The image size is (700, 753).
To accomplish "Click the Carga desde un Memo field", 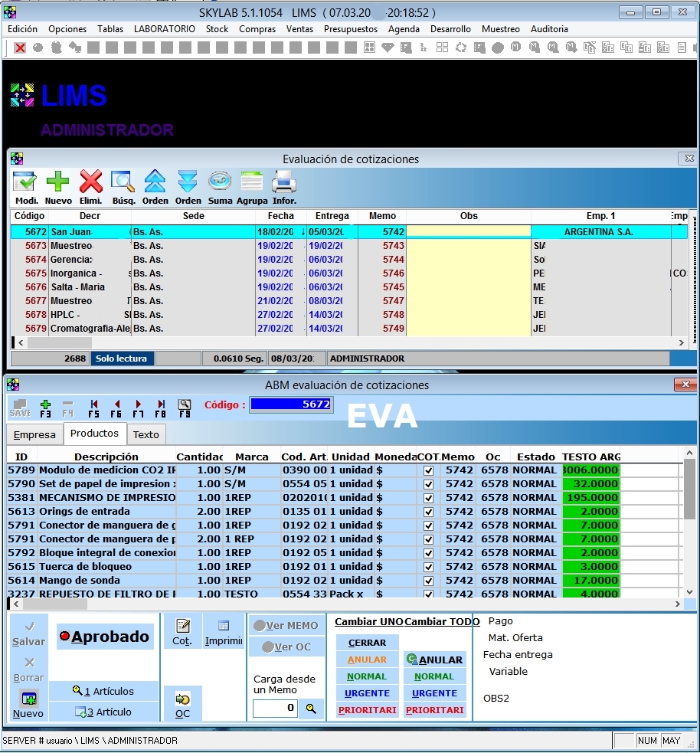I will 275,709.
